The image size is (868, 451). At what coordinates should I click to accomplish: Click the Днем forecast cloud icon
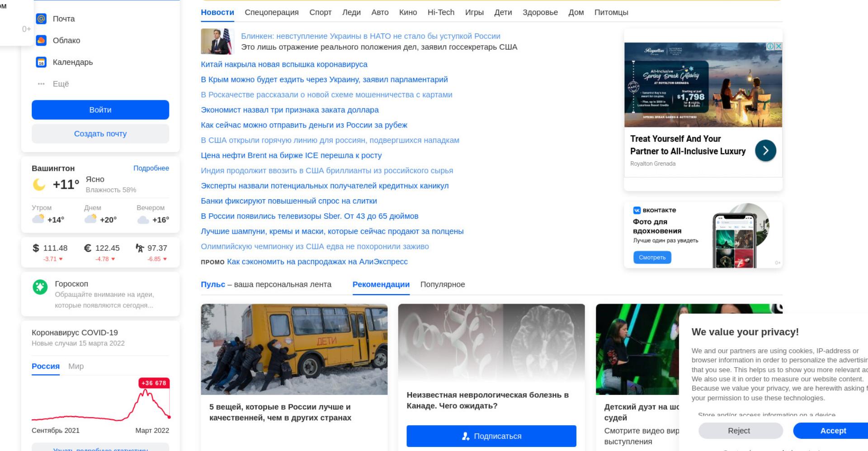coord(90,219)
